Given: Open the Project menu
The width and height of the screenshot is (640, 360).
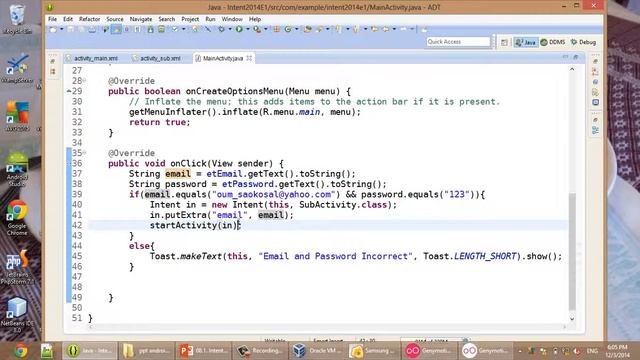Looking at the screenshot, I should (190, 19).
